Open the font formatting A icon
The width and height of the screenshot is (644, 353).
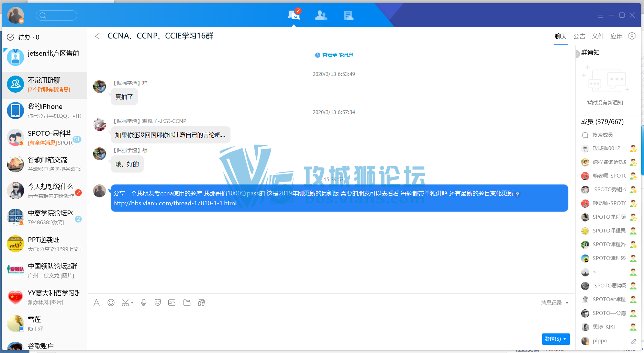point(97,303)
